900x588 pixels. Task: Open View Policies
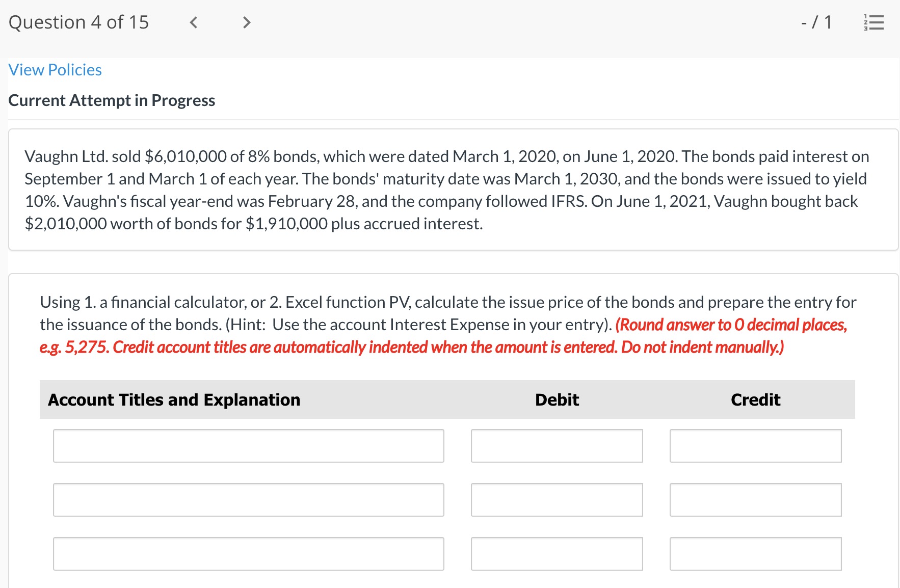point(55,69)
